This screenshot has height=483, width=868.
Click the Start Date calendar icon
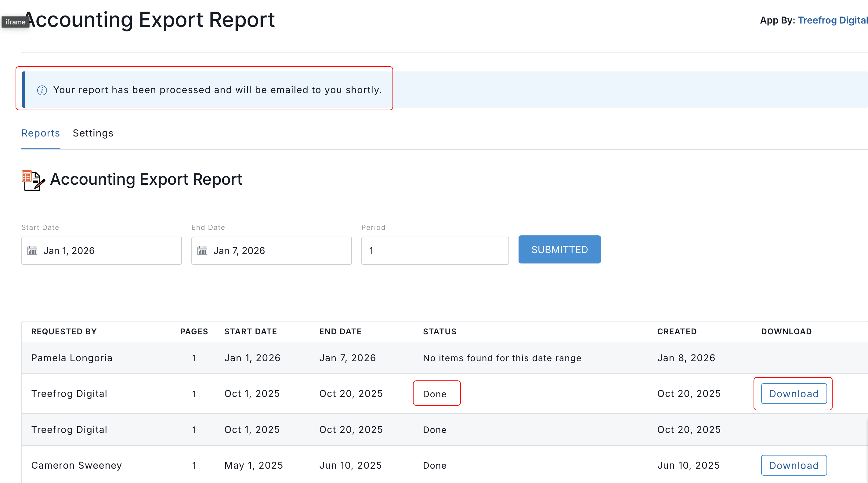32,251
